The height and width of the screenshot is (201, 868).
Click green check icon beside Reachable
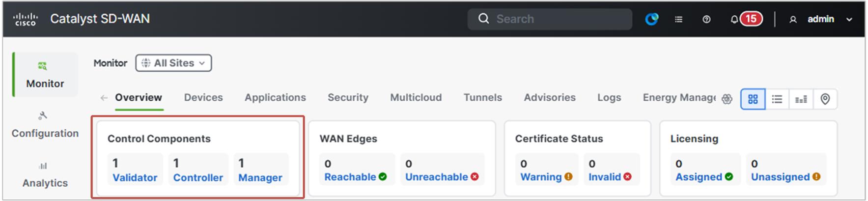[383, 177]
